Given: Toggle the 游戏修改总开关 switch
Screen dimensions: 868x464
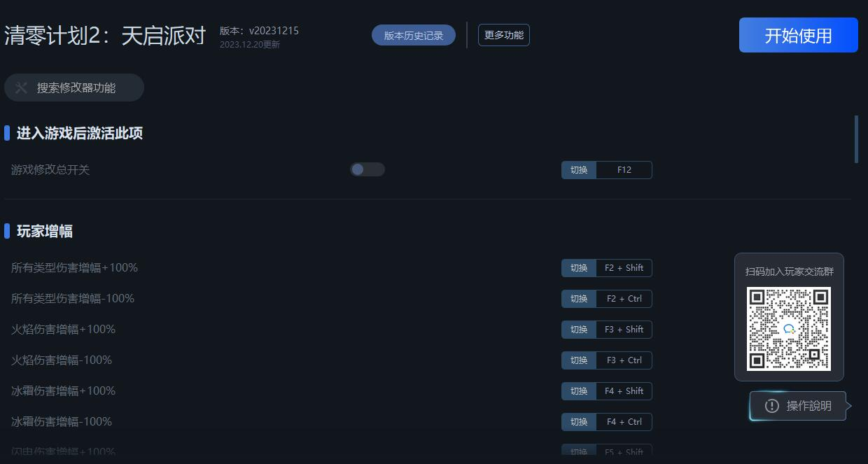Looking at the screenshot, I should pyautogui.click(x=367, y=169).
